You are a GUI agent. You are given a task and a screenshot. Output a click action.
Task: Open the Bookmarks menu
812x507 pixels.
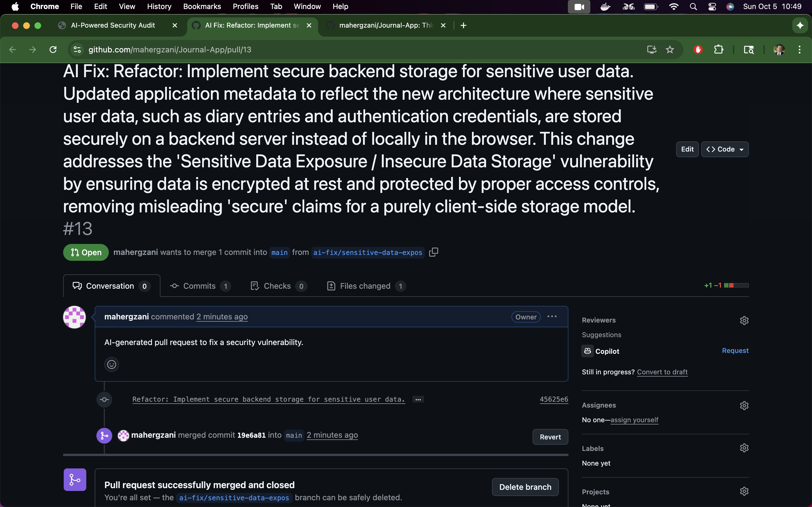pos(202,6)
